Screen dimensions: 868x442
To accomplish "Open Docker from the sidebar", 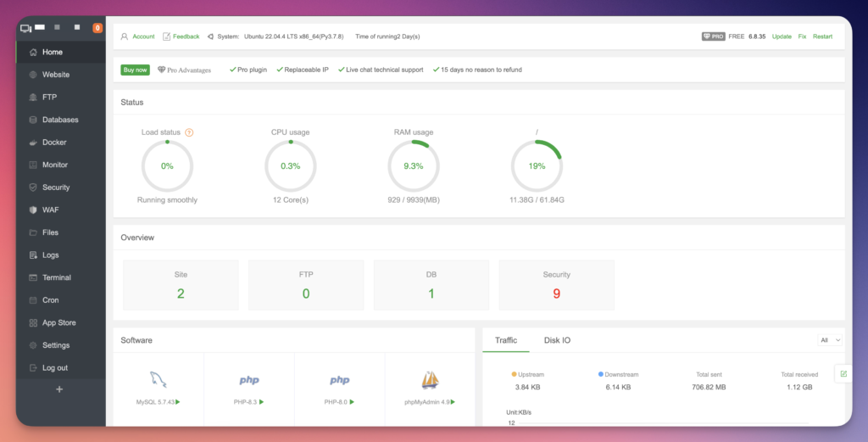I will [x=54, y=143].
